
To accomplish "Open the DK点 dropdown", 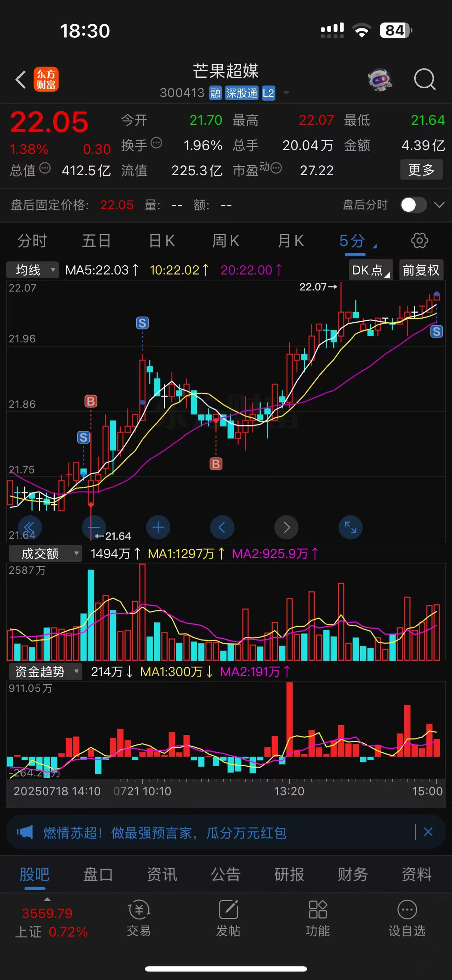I will point(371,270).
